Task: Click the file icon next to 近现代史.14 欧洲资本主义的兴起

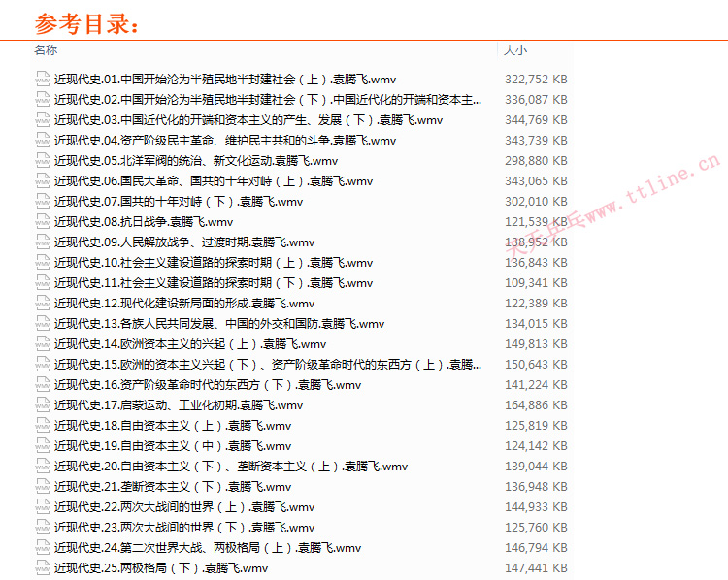Action: click(x=41, y=344)
